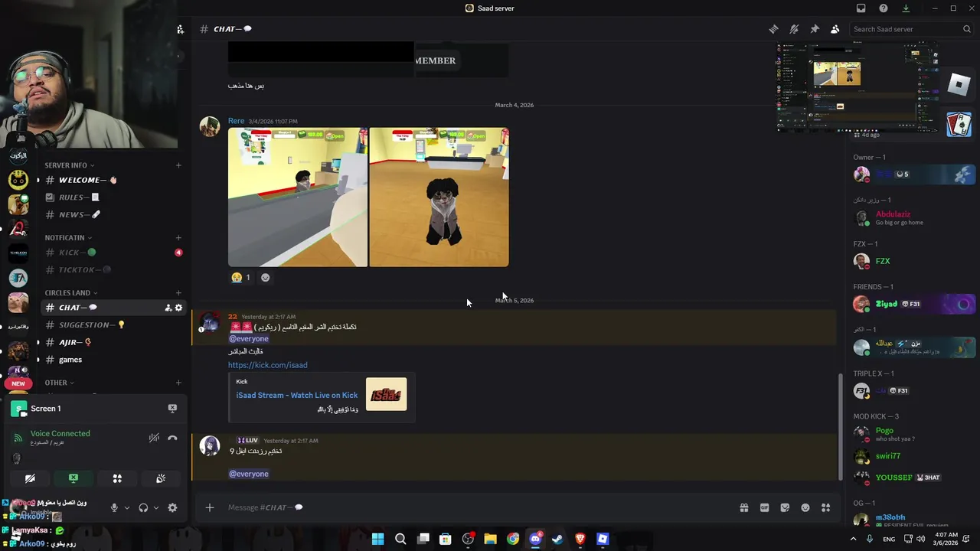
Task: Click the username Rere
Action: 236,121
